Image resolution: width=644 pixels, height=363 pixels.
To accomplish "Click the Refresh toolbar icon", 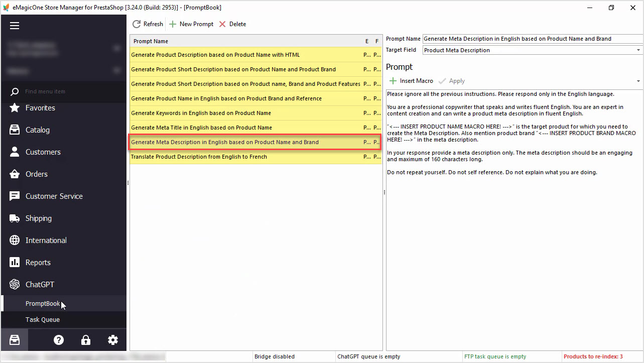I will point(137,24).
